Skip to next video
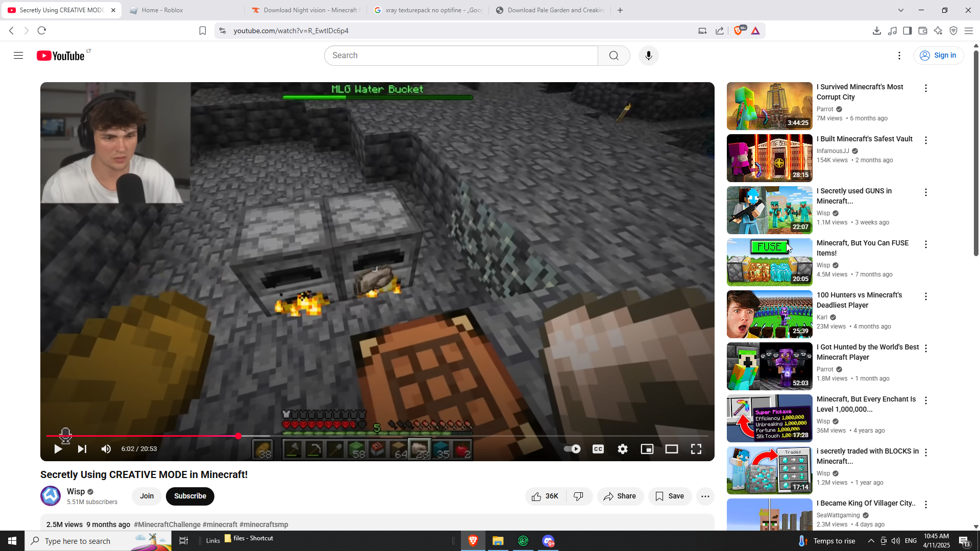 click(82, 449)
